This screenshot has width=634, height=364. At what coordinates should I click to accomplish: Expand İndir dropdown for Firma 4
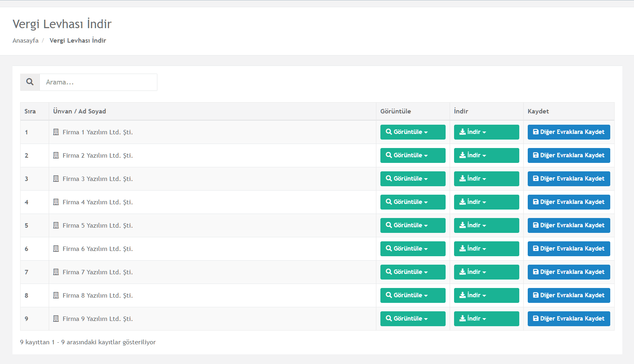(486, 202)
